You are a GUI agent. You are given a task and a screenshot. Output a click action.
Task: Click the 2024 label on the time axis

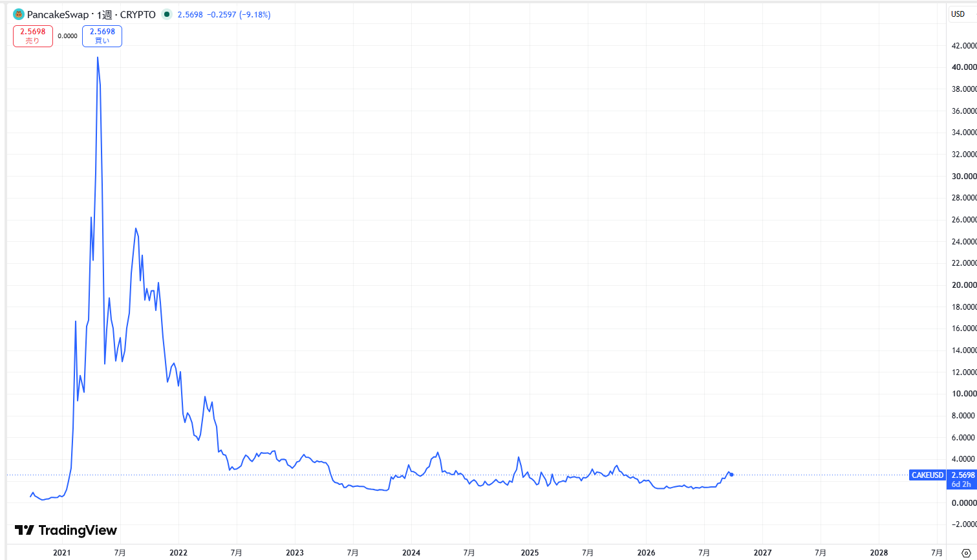411,553
